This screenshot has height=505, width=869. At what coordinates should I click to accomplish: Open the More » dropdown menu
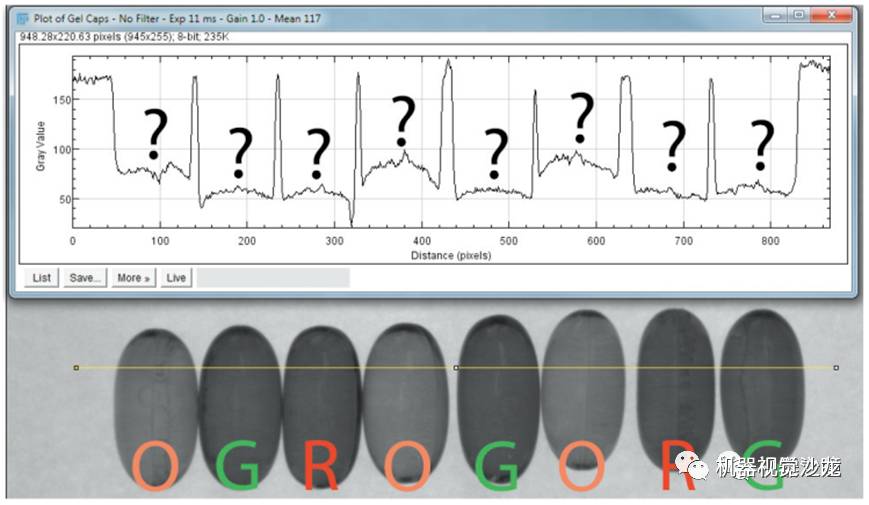134,278
